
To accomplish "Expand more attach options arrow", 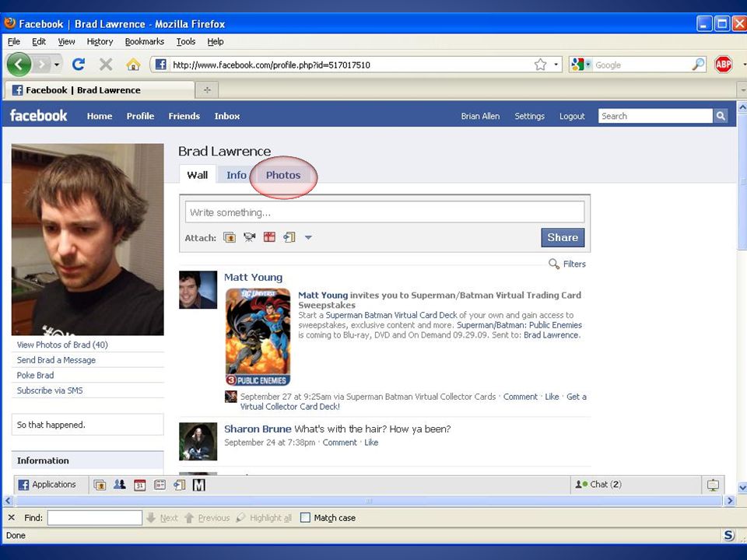I will [308, 237].
